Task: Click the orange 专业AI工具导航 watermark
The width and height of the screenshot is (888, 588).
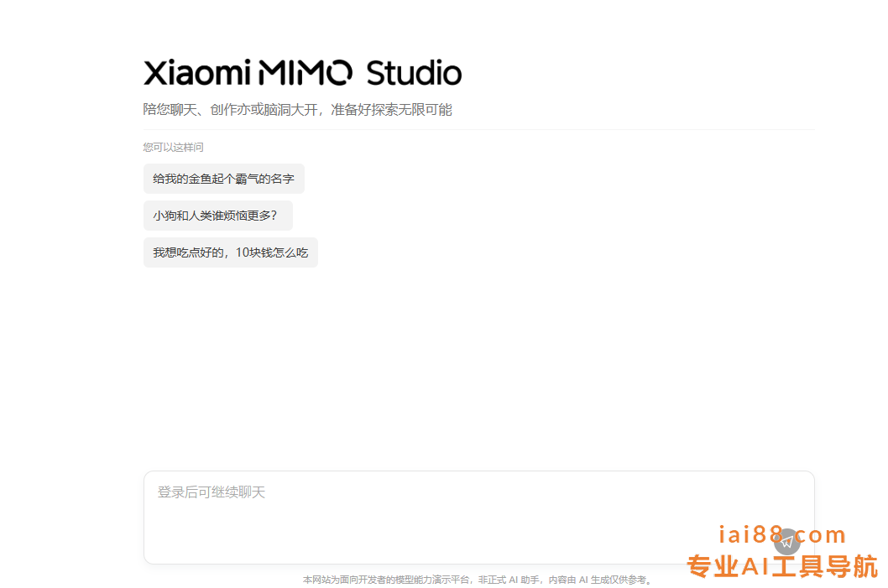Action: point(782,566)
